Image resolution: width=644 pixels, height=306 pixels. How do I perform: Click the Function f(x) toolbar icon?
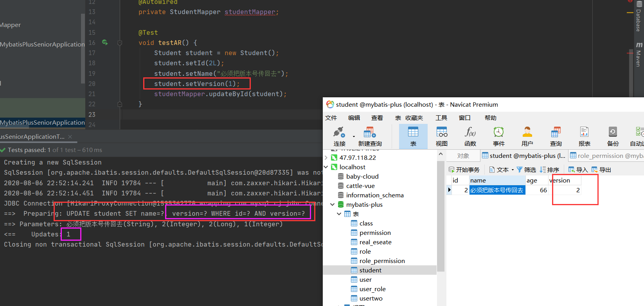[470, 136]
